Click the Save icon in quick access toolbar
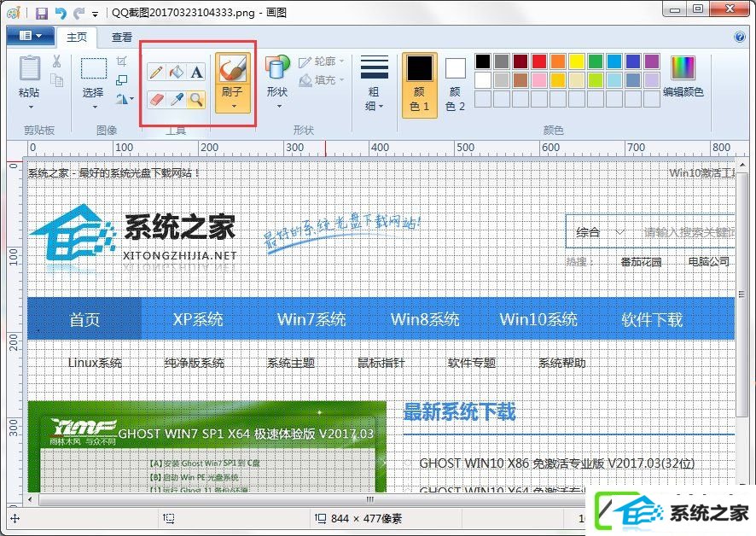The image size is (756, 536). point(42,13)
